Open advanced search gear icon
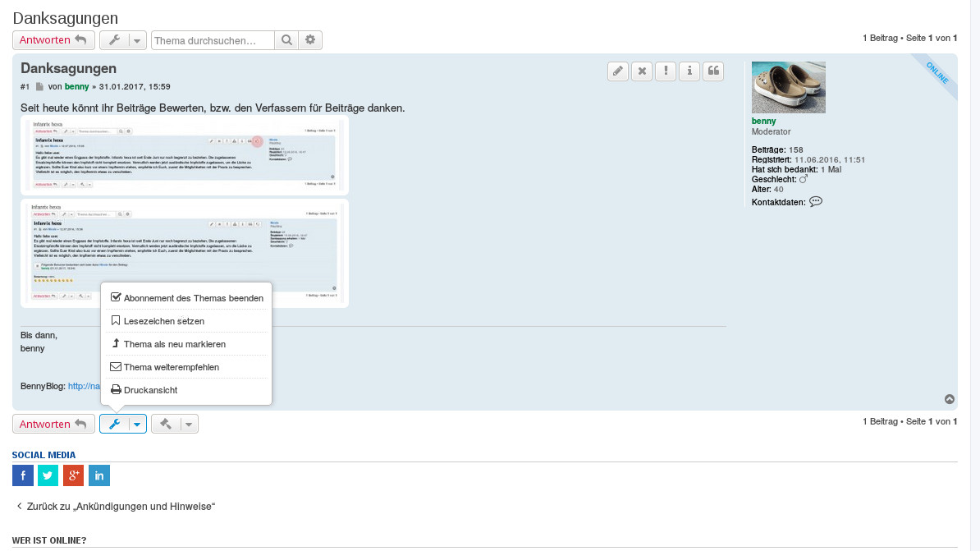This screenshot has width=980, height=551. click(310, 40)
